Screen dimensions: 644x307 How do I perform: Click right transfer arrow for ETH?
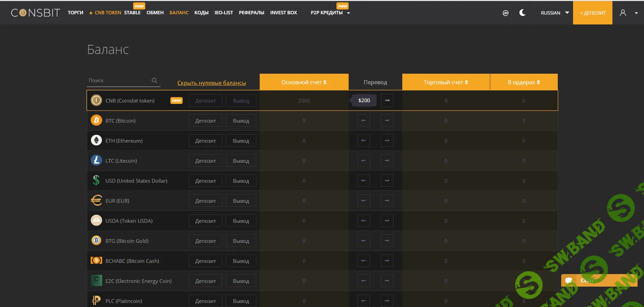point(387,141)
